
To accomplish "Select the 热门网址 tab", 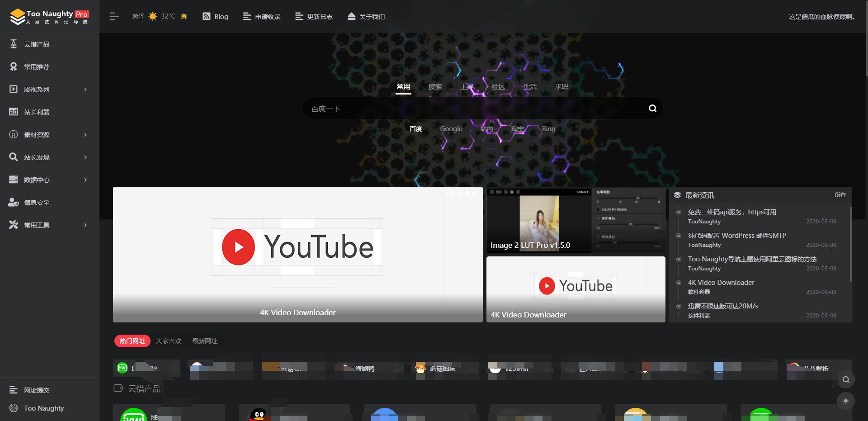I will 132,341.
